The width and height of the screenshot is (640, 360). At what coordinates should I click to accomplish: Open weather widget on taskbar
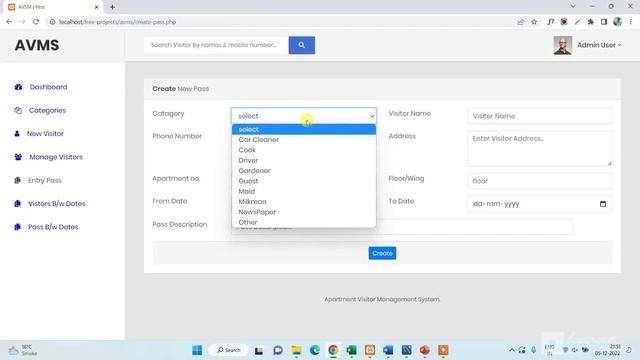tap(23, 350)
